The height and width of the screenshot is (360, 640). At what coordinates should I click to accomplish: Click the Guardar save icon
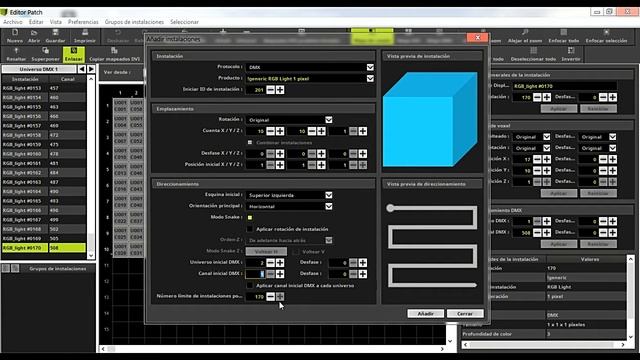coord(55,36)
